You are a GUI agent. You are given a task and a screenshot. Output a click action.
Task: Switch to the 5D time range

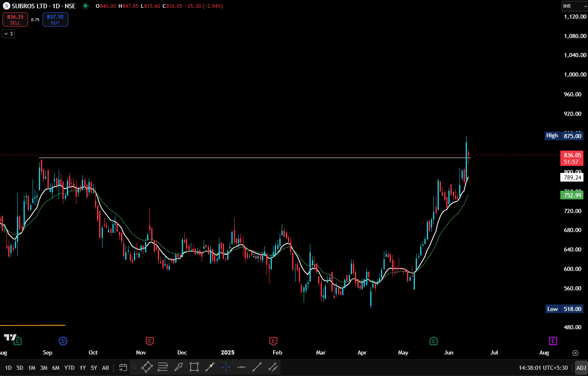(20, 368)
